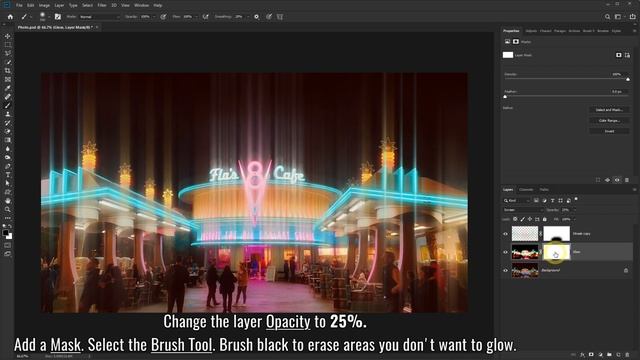
Task: Select the Streak copy layer mask thumbnail
Action: pos(556,234)
